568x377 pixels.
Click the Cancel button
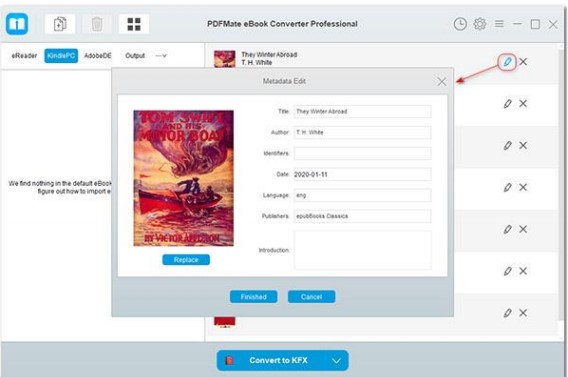(311, 297)
